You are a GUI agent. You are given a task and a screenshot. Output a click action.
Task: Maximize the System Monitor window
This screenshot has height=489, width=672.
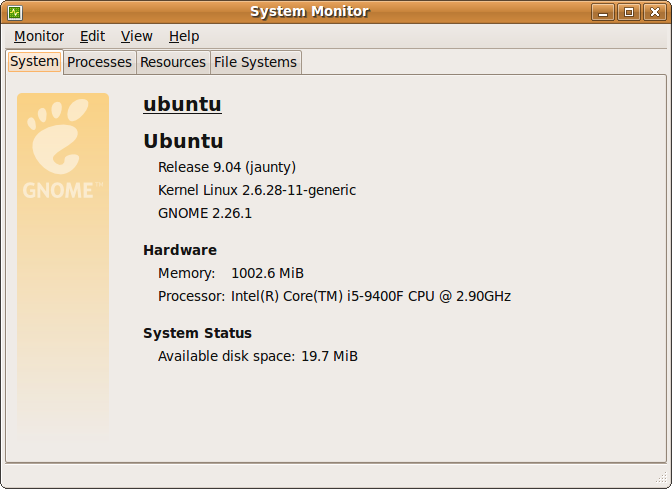point(628,12)
